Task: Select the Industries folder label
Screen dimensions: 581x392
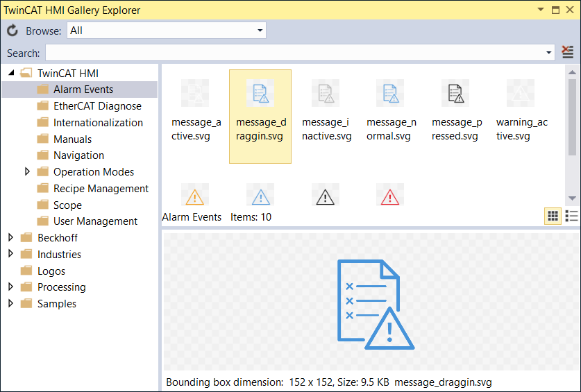Action: 59,254
